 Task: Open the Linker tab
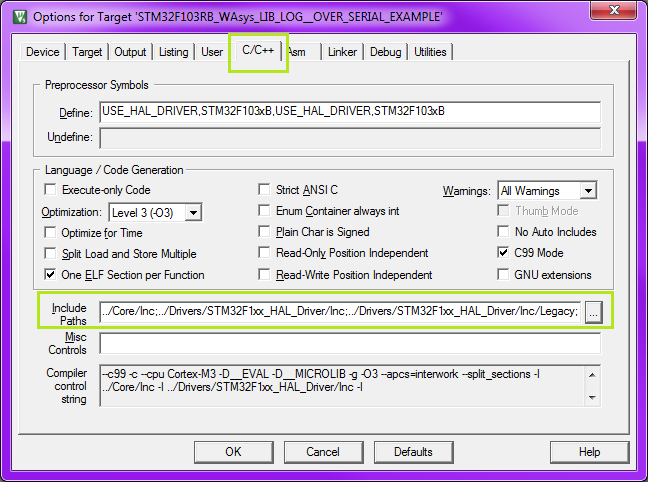(342, 52)
